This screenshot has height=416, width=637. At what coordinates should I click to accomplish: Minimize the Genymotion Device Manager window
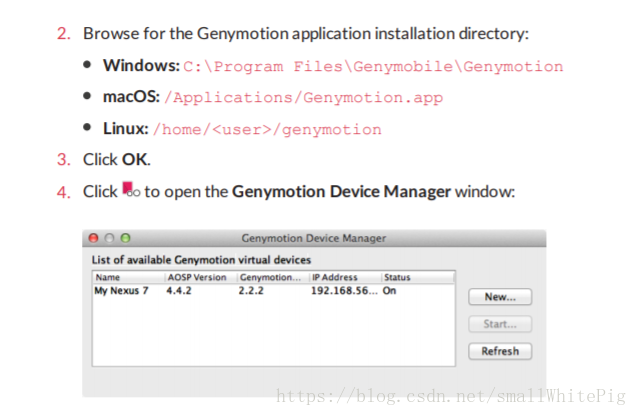(x=109, y=238)
